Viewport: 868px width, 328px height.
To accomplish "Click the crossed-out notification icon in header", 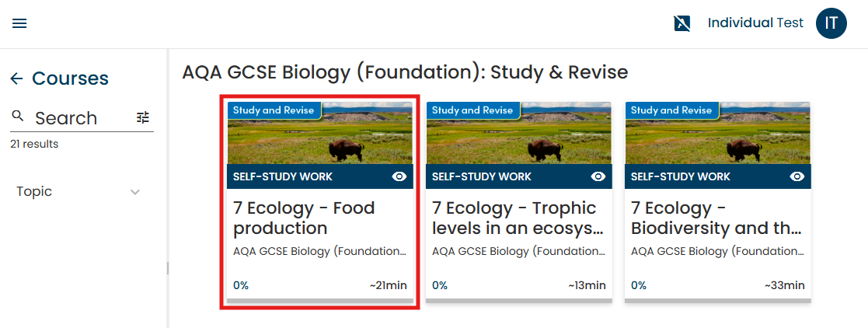I will tap(682, 23).
